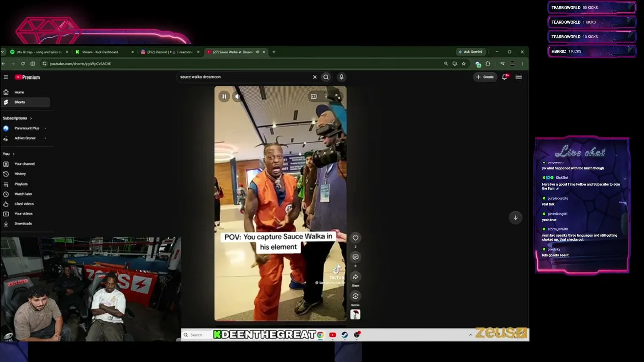
Task: Go back in the browser
Action: pos(4,64)
